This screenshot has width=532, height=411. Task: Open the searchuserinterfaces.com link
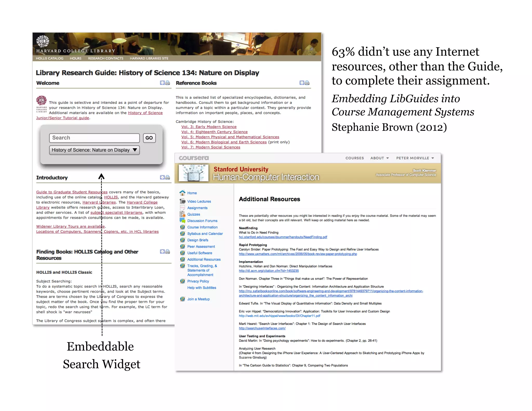coord(262,328)
